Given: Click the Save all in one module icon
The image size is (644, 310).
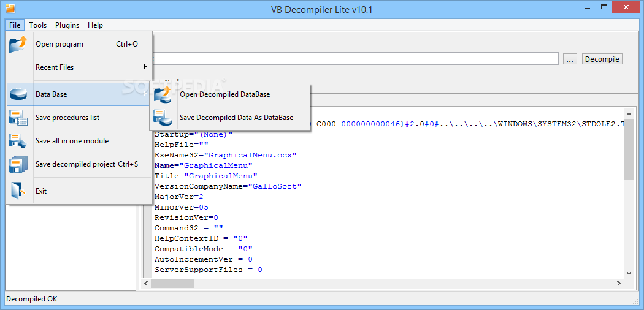Looking at the screenshot, I should click(x=18, y=141).
